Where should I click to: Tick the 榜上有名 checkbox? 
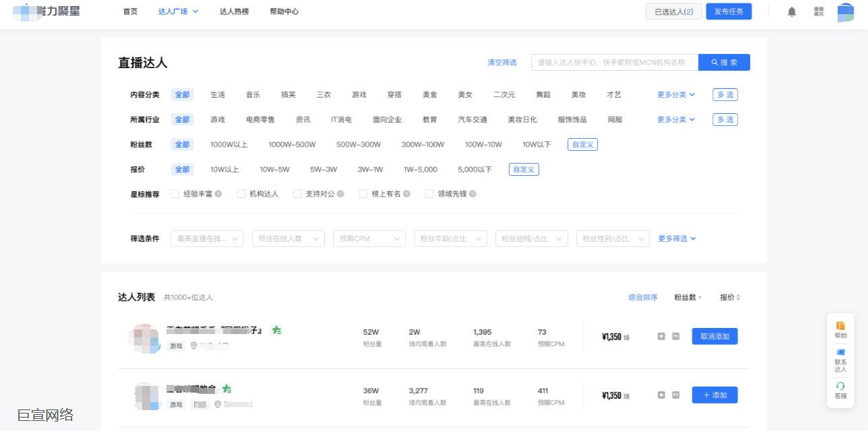pyautogui.click(x=363, y=194)
